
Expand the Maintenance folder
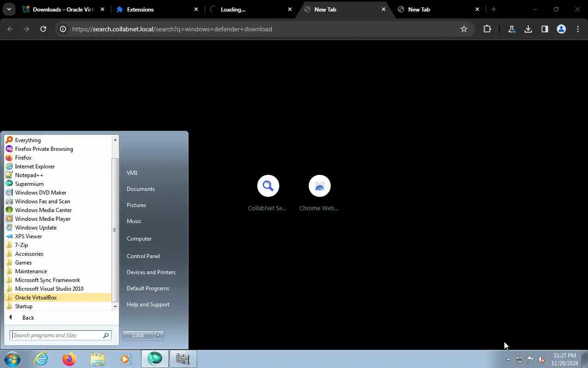point(58,271)
